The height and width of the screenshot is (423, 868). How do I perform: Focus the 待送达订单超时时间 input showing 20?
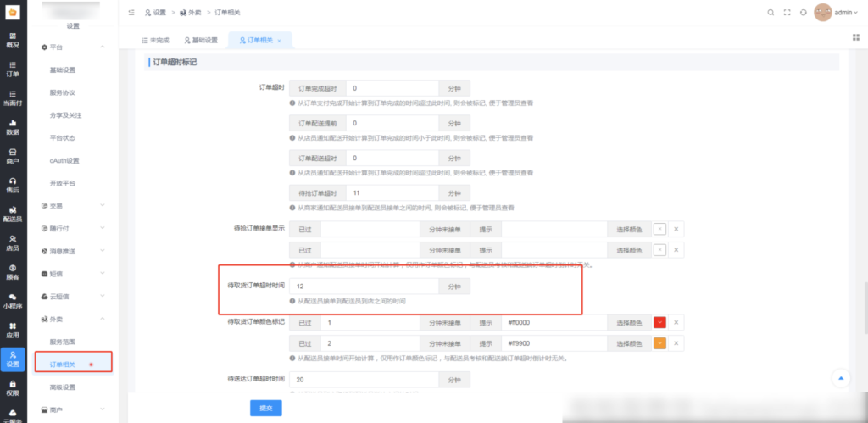coord(364,380)
